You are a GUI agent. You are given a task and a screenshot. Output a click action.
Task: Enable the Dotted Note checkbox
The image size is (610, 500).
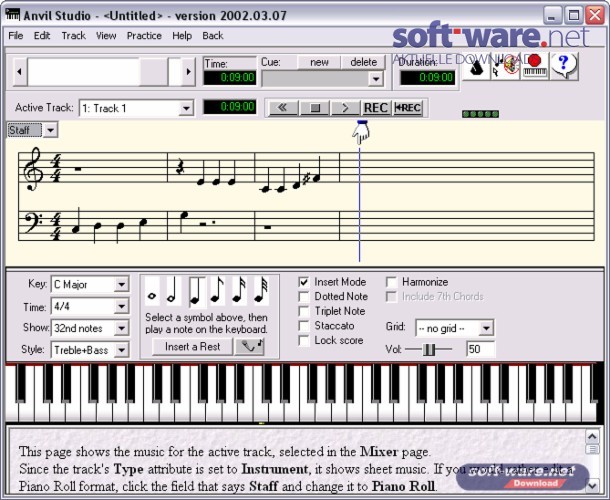coord(304,296)
